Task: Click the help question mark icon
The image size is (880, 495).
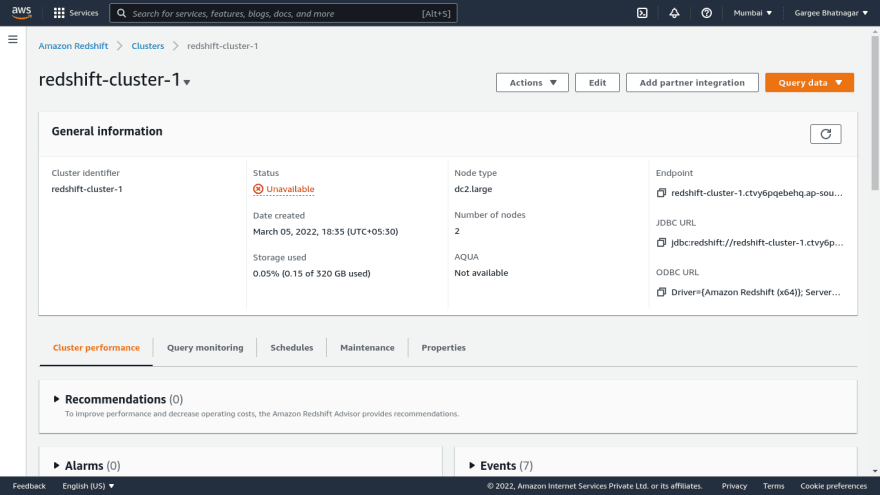Action: pyautogui.click(x=707, y=13)
